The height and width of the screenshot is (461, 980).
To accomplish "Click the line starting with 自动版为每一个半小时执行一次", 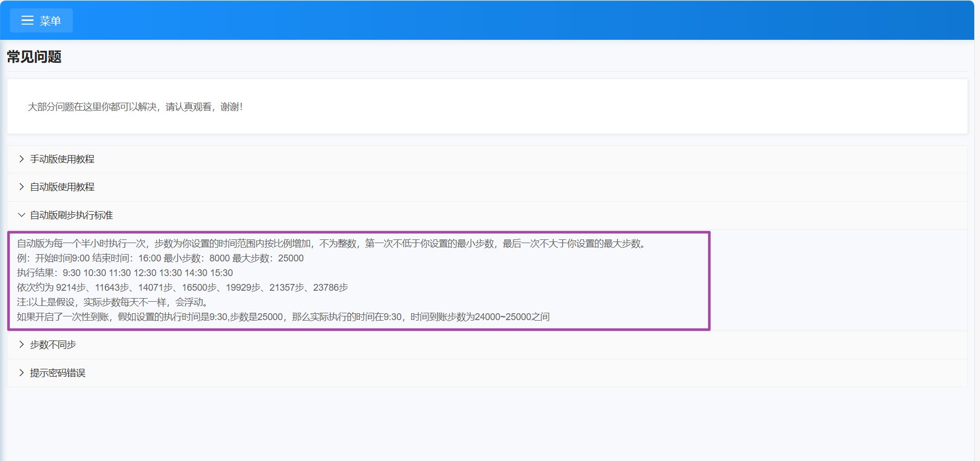I will [332, 244].
